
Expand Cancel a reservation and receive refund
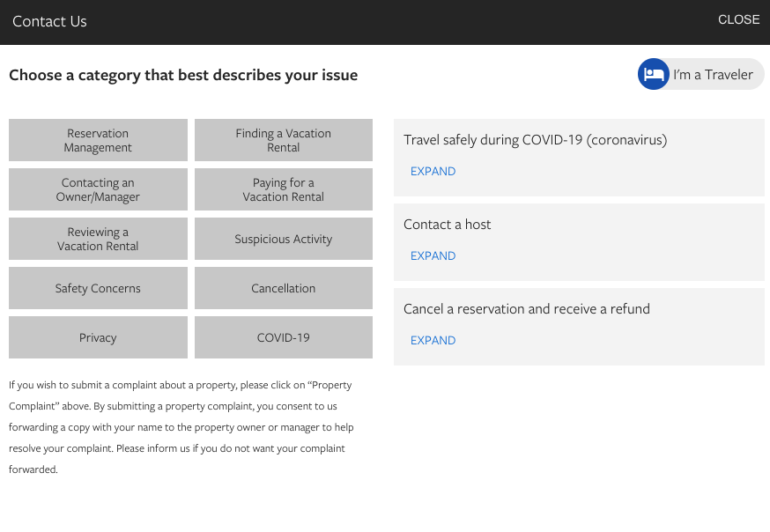coord(433,340)
